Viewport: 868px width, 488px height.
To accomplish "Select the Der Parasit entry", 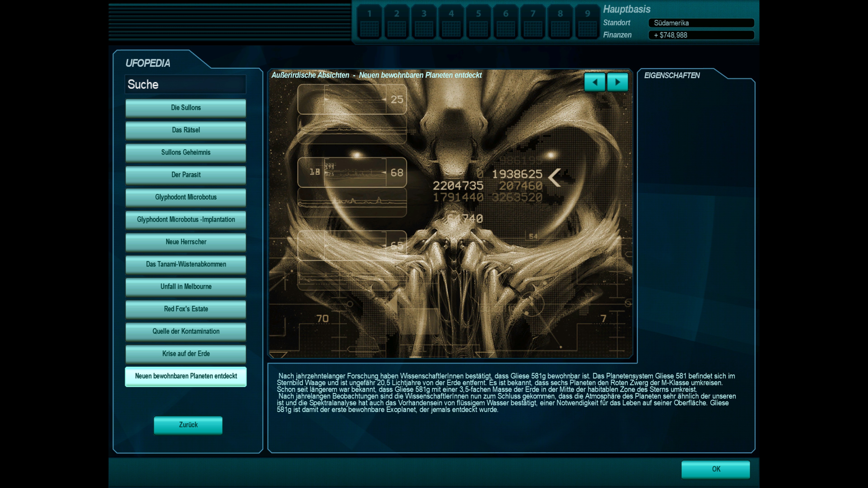I will click(186, 175).
